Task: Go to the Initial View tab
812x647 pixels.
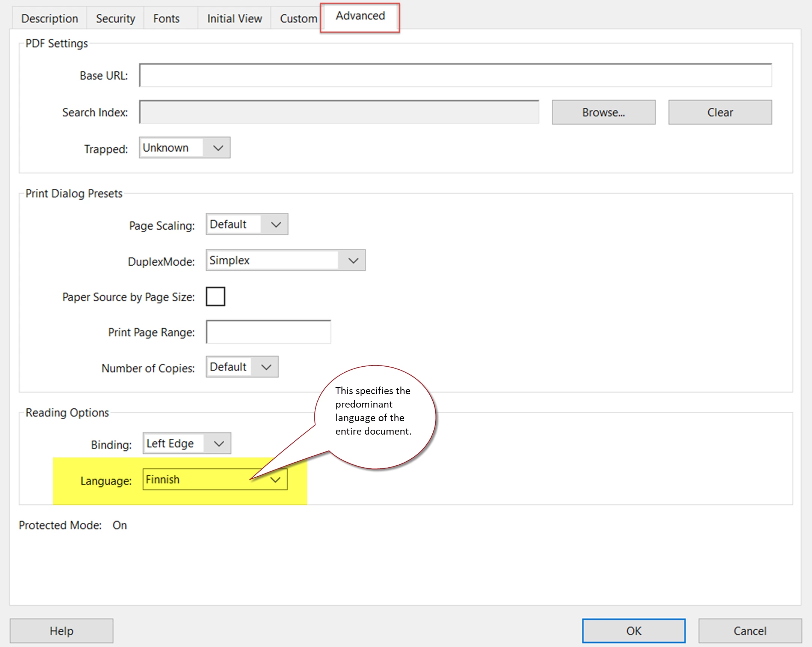Action: [234, 18]
